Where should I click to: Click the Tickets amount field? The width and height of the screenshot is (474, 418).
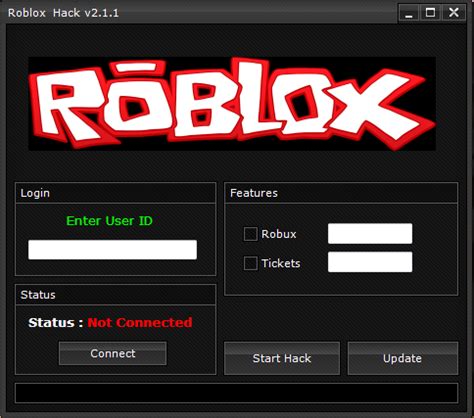[370, 262]
